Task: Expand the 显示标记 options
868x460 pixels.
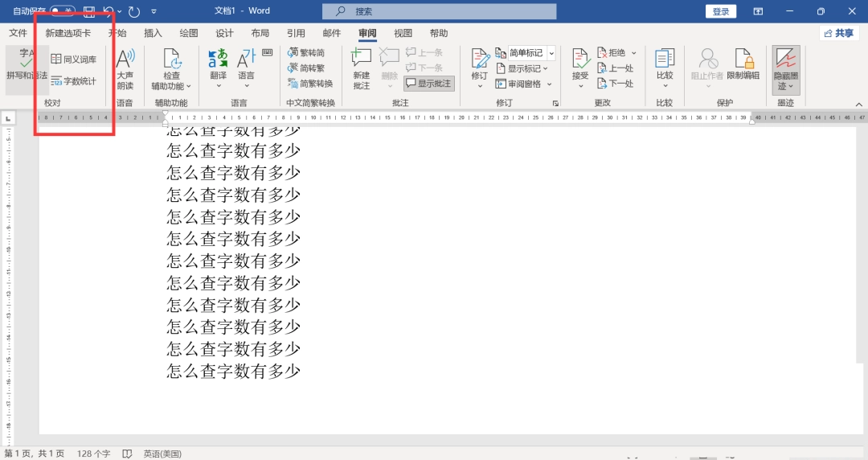Action: click(x=522, y=68)
